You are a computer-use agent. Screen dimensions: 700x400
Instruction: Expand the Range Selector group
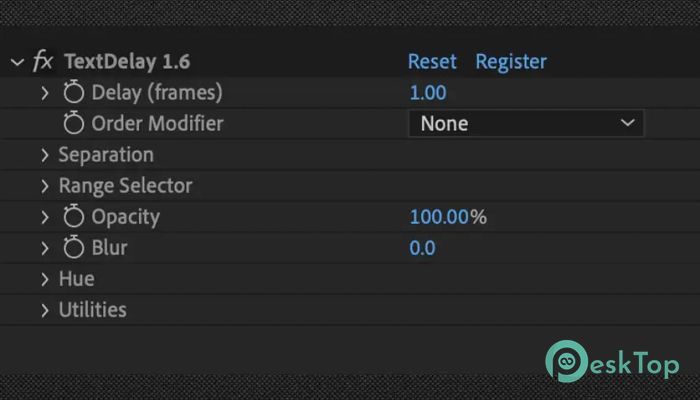tap(45, 186)
